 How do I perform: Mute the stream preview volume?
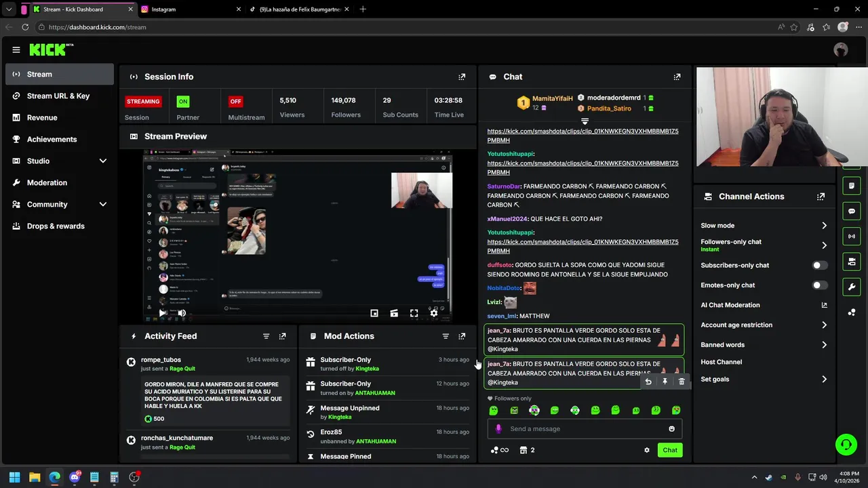[x=182, y=313]
